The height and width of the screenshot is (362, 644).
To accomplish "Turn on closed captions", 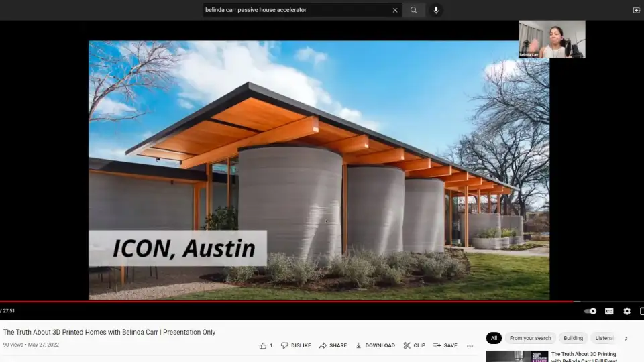I will [609, 311].
